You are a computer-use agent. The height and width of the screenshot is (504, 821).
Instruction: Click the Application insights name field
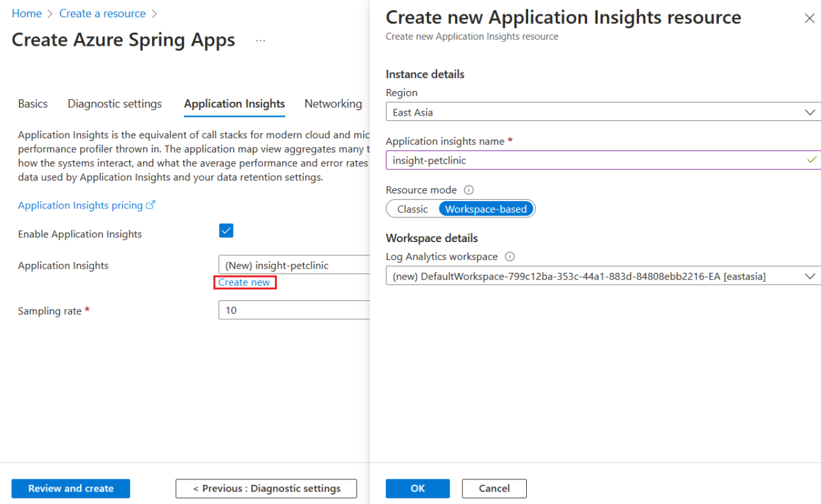(x=595, y=161)
